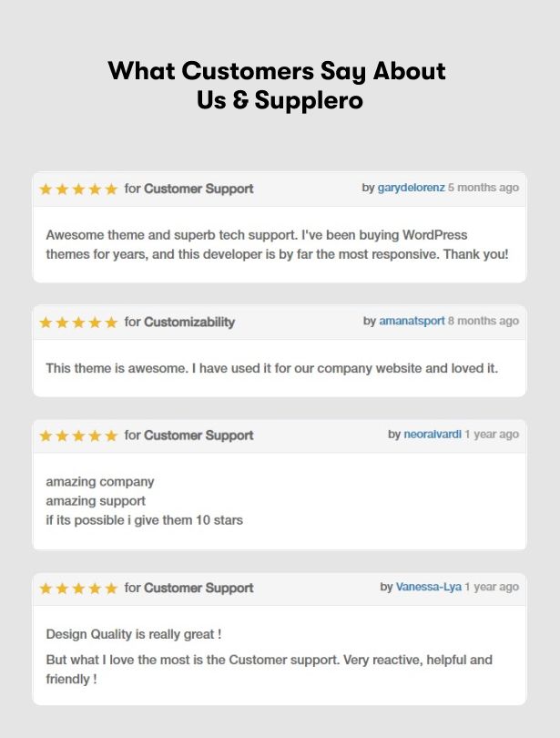Click the fifth star in garydelorenz's review

point(111,190)
